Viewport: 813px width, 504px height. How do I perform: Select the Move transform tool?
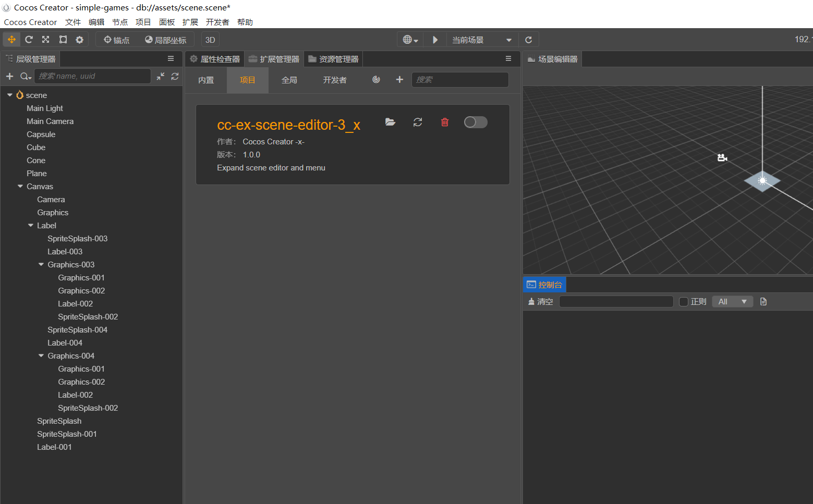[x=11, y=40]
